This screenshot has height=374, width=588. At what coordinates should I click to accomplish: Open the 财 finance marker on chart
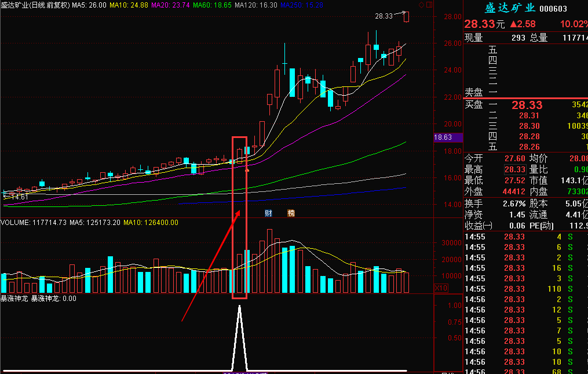pos(268,213)
